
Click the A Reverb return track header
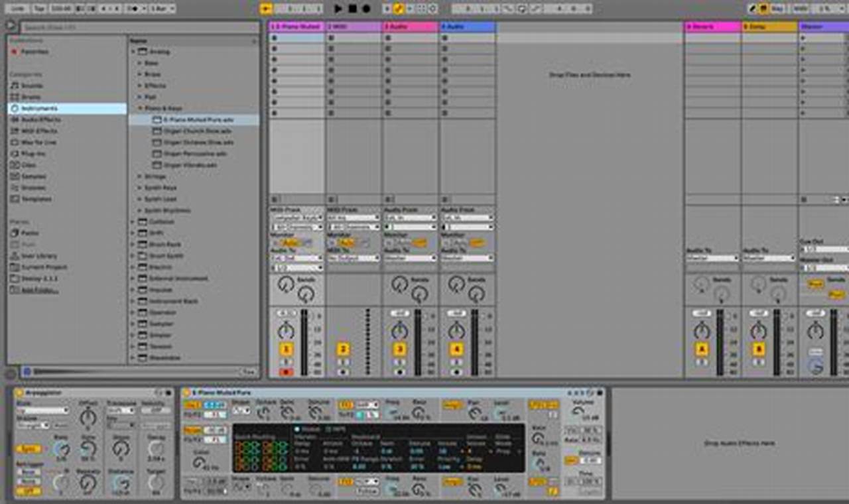pyautogui.click(x=712, y=27)
